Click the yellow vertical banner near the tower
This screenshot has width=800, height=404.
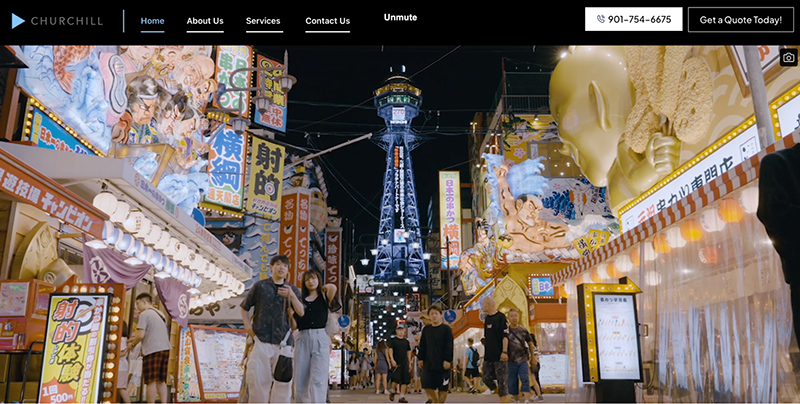pos(449,217)
